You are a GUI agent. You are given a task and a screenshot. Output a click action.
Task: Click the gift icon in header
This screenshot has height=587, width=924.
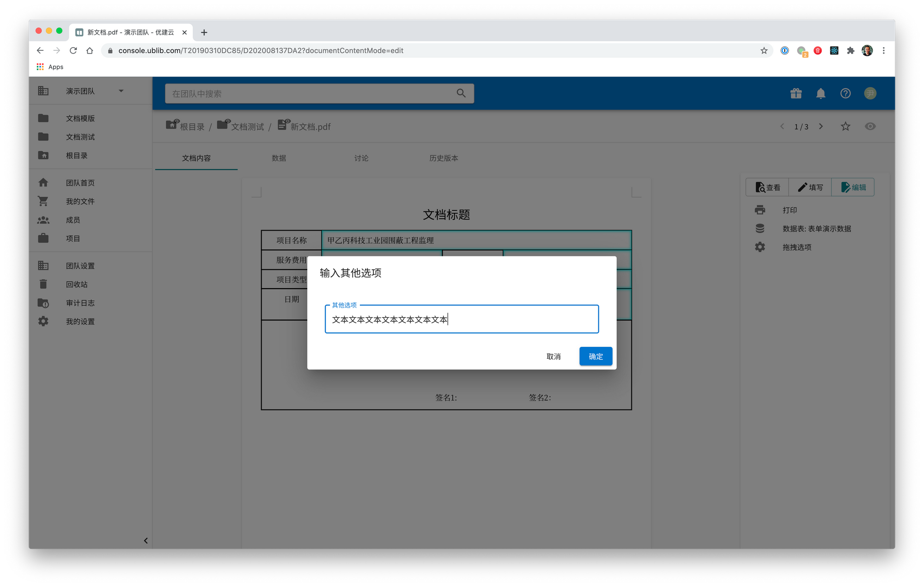pos(796,93)
